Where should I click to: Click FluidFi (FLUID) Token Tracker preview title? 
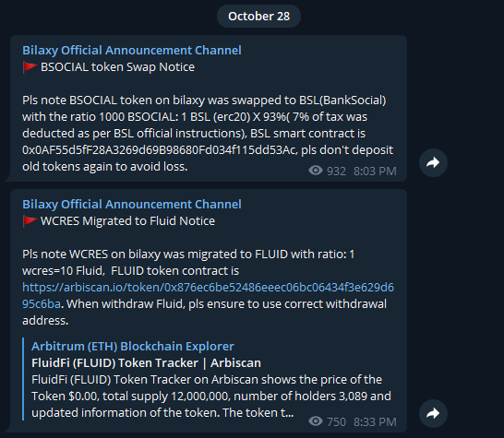[146, 363]
